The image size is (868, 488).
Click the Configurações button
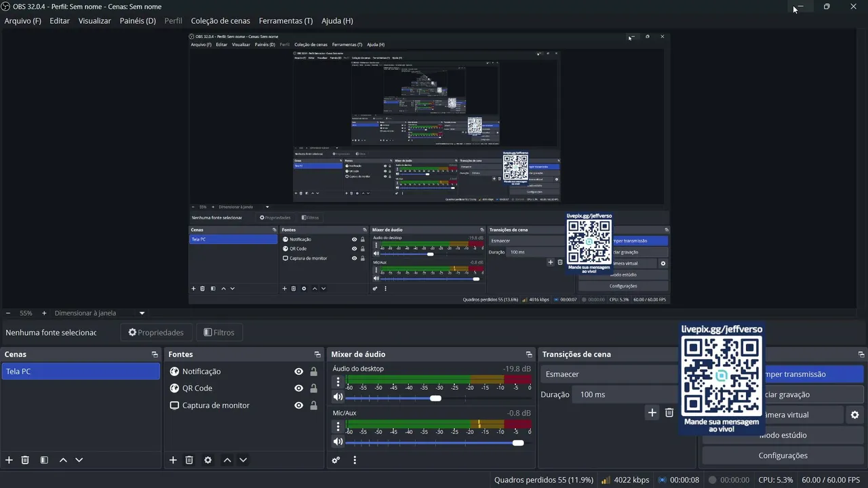tap(783, 455)
